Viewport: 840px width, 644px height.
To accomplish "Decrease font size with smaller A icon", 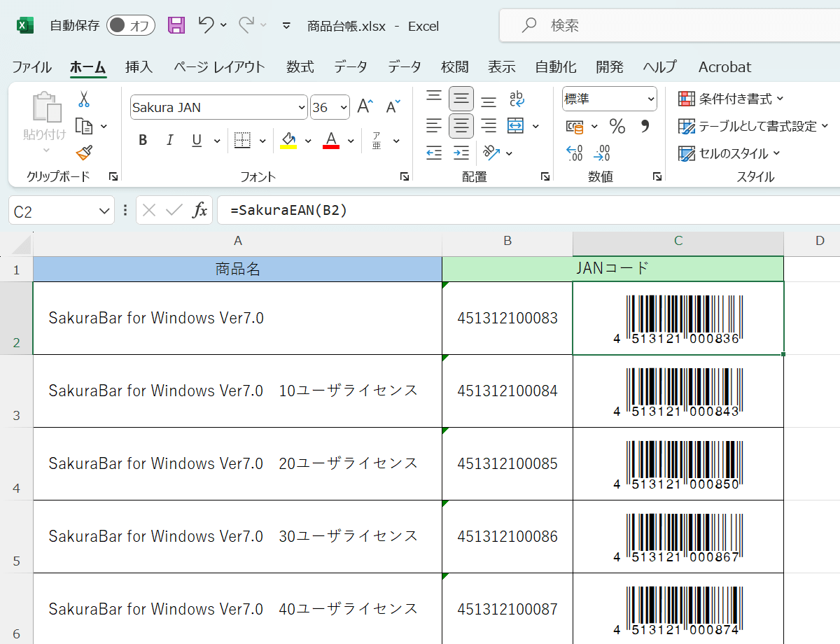I will tap(393, 107).
